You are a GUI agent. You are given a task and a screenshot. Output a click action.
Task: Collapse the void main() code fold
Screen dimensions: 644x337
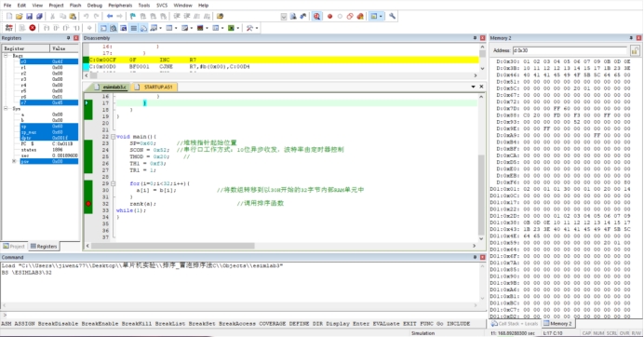[113, 137]
